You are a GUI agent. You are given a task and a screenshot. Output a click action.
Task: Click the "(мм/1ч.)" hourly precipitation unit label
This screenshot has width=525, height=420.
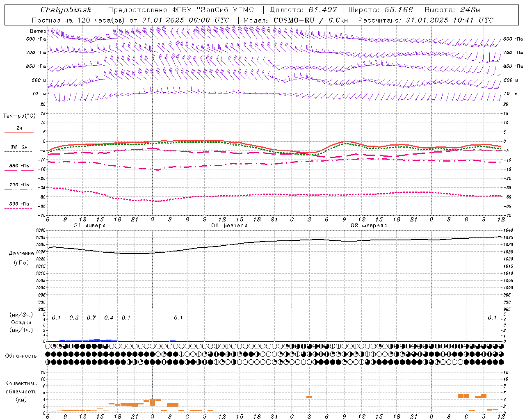click(x=21, y=330)
